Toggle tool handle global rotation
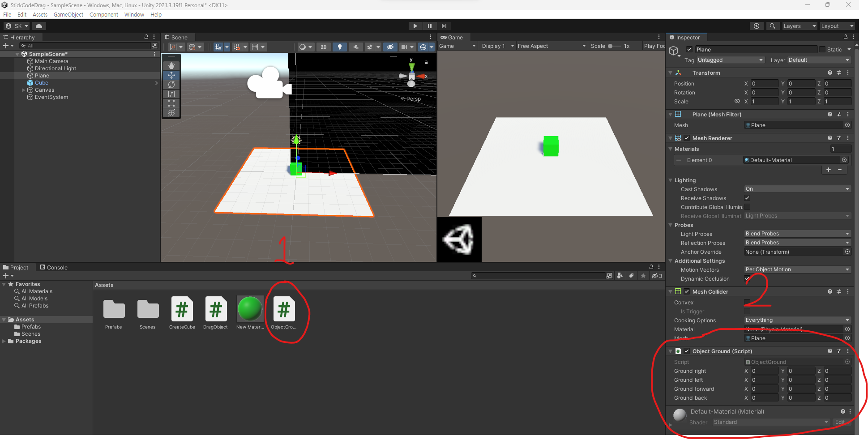868x440 pixels. [195, 47]
